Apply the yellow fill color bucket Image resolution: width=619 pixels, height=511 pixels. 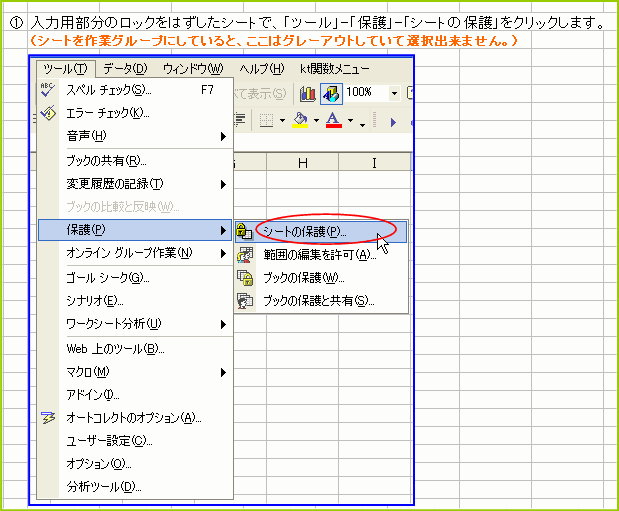pyautogui.click(x=300, y=120)
